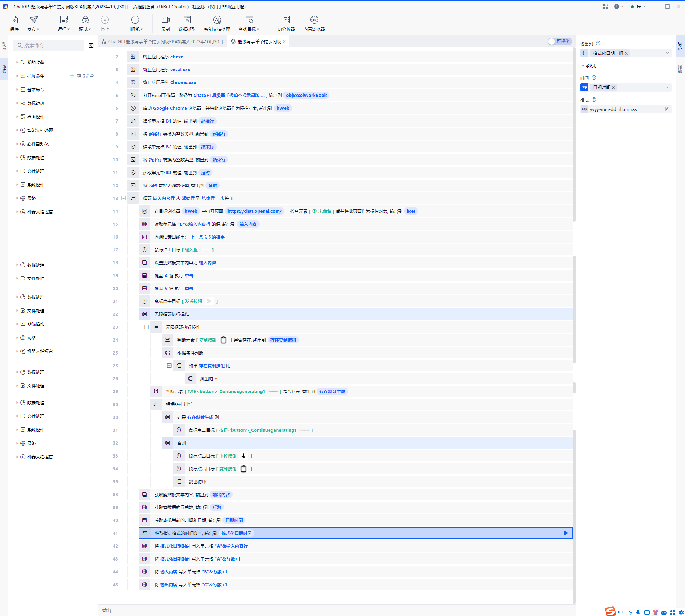
Task: Open the 时间 variable dropdown arrow
Action: (667, 87)
